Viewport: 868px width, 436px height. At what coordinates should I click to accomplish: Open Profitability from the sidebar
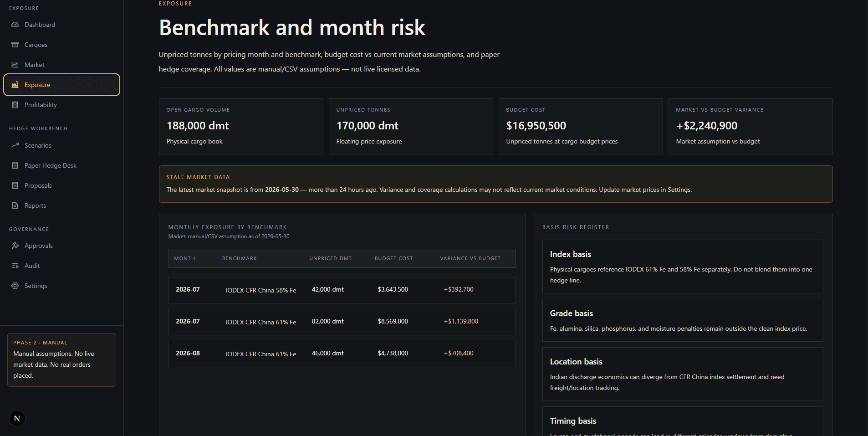(x=61, y=105)
